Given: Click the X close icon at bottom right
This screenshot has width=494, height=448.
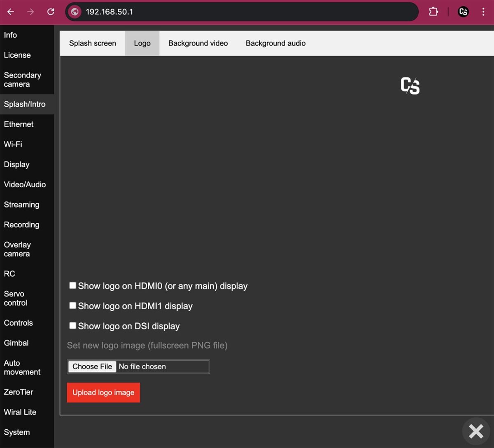Looking at the screenshot, I should tap(476, 431).
